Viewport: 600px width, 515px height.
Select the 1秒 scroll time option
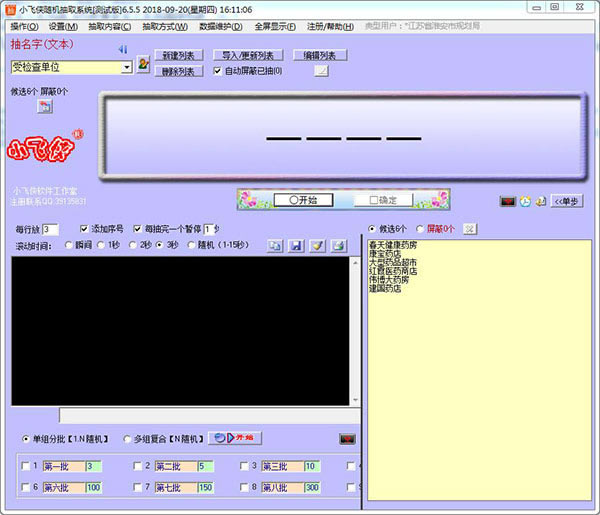click(x=101, y=245)
